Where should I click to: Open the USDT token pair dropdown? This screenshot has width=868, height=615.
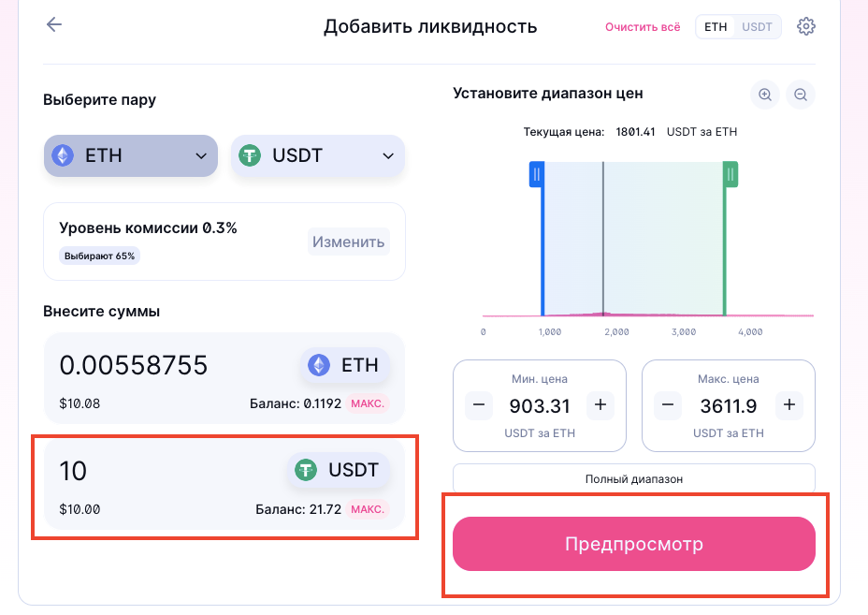pyautogui.click(x=318, y=155)
